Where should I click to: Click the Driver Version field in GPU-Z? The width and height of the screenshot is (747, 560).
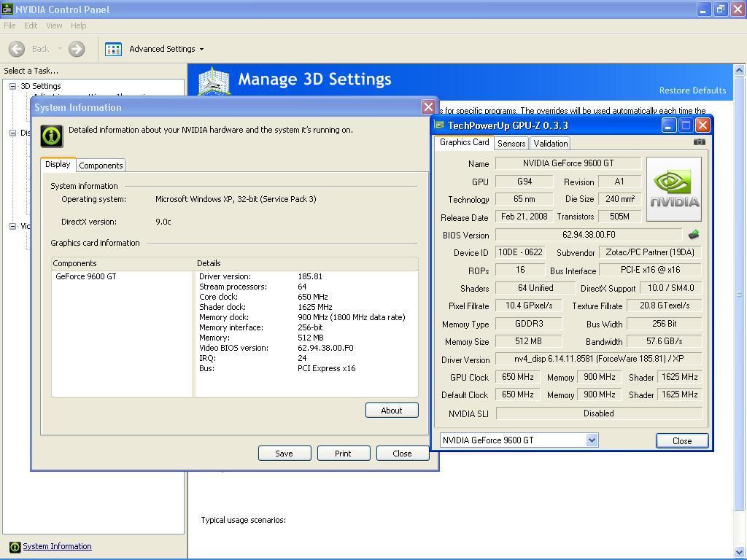(599, 359)
